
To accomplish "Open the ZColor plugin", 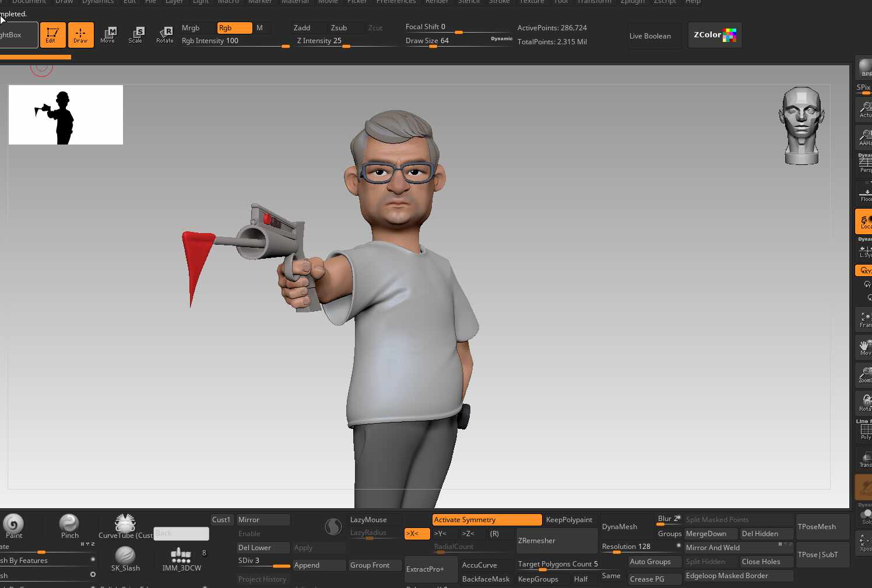I will pos(715,35).
